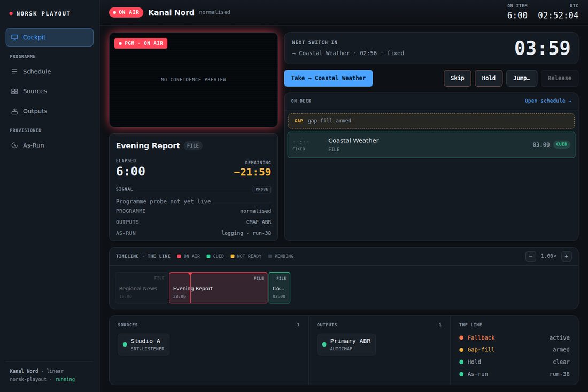The height and width of the screenshot is (392, 588).
Task: Click the Gap-fill yellow status dot
Action: coord(461,350)
